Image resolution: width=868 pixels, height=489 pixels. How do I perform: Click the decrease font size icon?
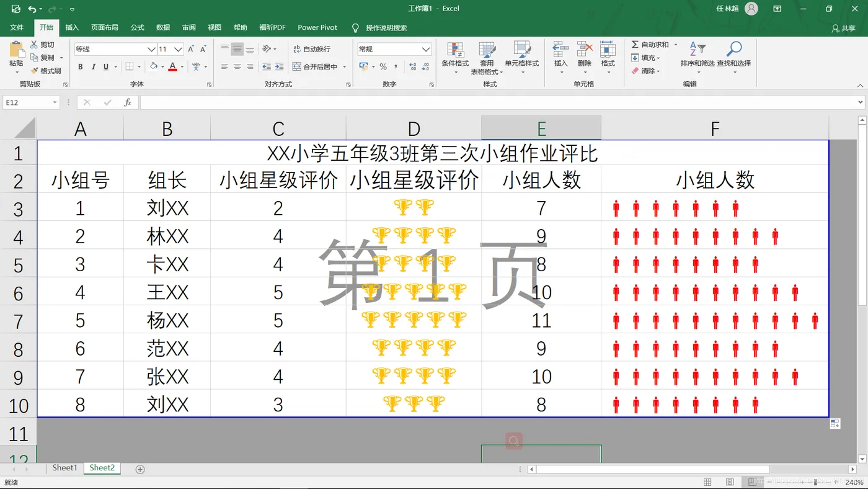click(204, 49)
